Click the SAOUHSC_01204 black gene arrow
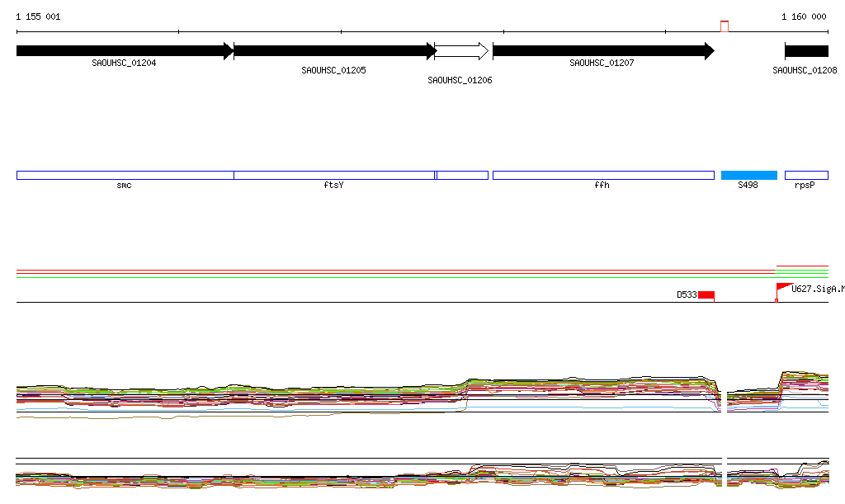The width and height of the screenshot is (845, 504). coord(124,51)
